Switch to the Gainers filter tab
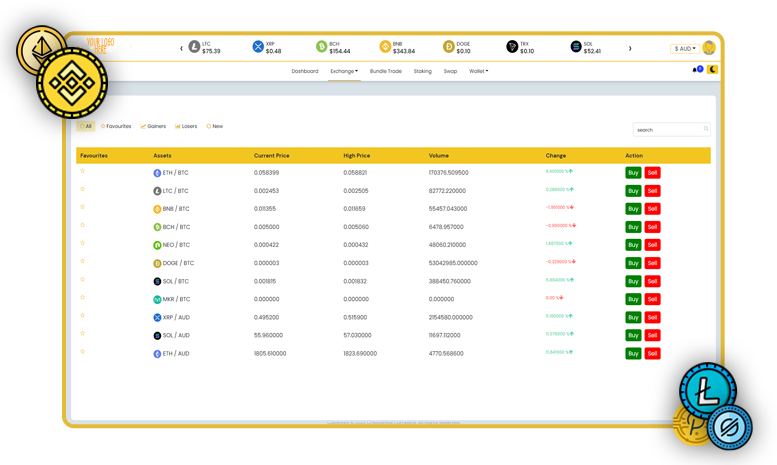 click(153, 126)
